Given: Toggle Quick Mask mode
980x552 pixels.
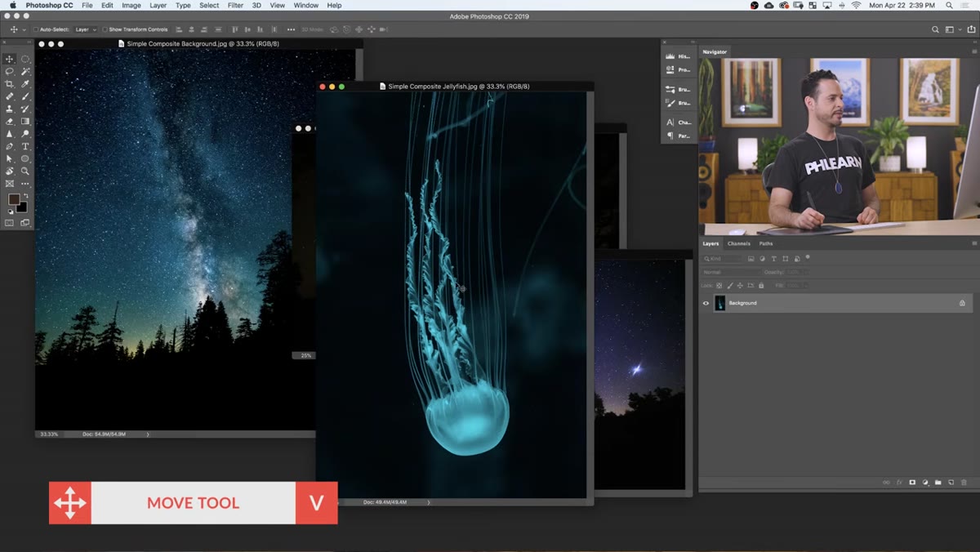Looking at the screenshot, I should point(10,222).
